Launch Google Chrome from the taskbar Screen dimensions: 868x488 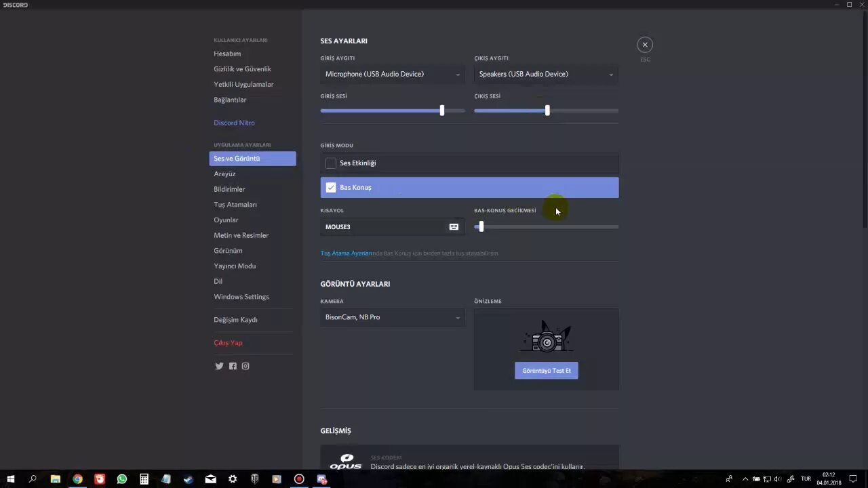(77, 479)
